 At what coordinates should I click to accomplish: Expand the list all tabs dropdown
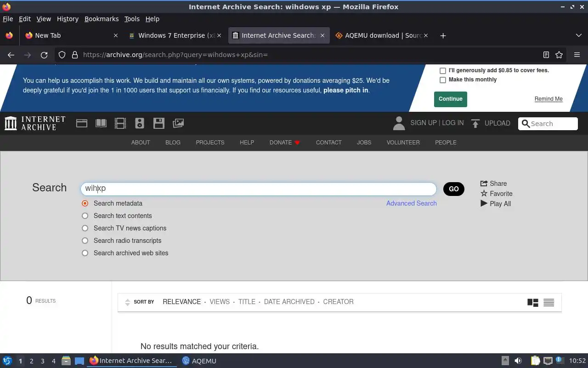pyautogui.click(x=578, y=35)
